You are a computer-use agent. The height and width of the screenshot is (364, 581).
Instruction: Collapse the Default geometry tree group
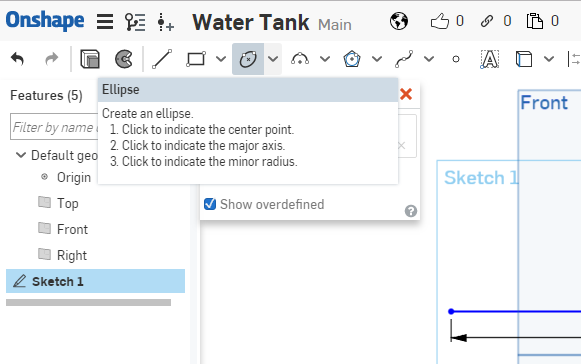(21, 155)
